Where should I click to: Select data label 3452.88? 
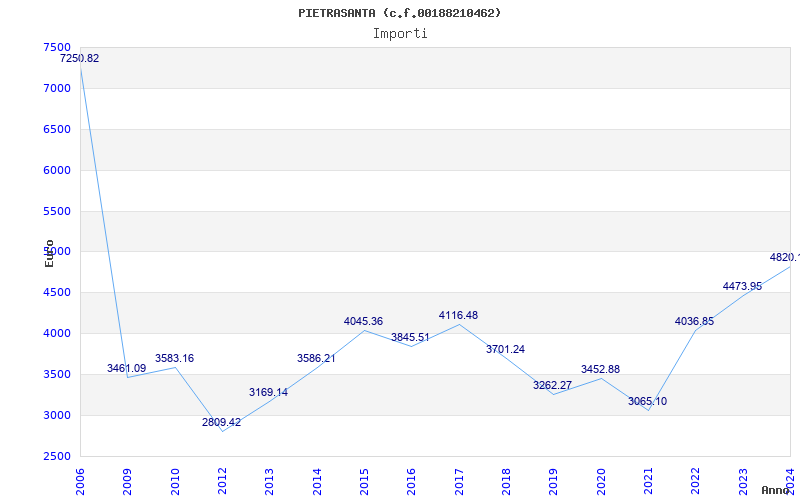click(600, 369)
